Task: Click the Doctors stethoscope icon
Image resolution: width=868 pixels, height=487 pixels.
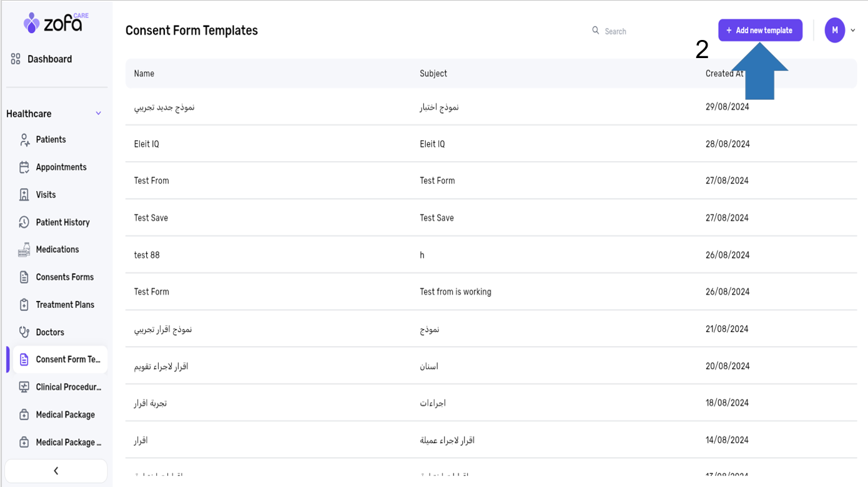Action: coord(24,332)
